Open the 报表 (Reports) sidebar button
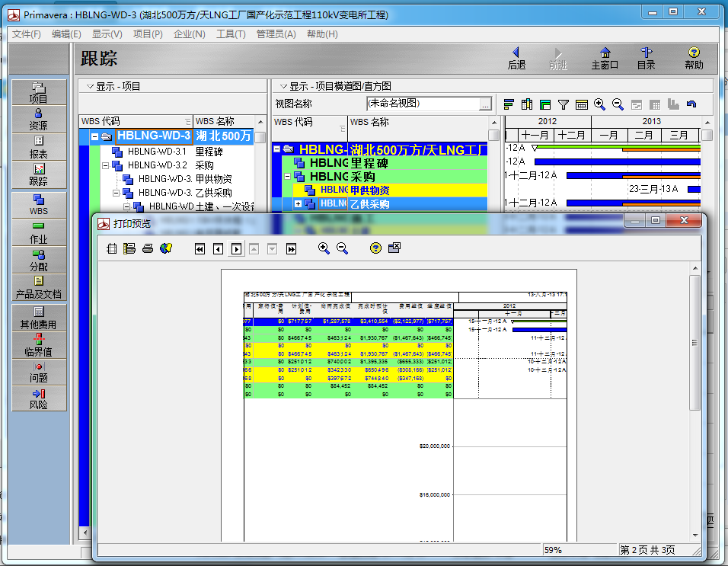 tap(39, 147)
